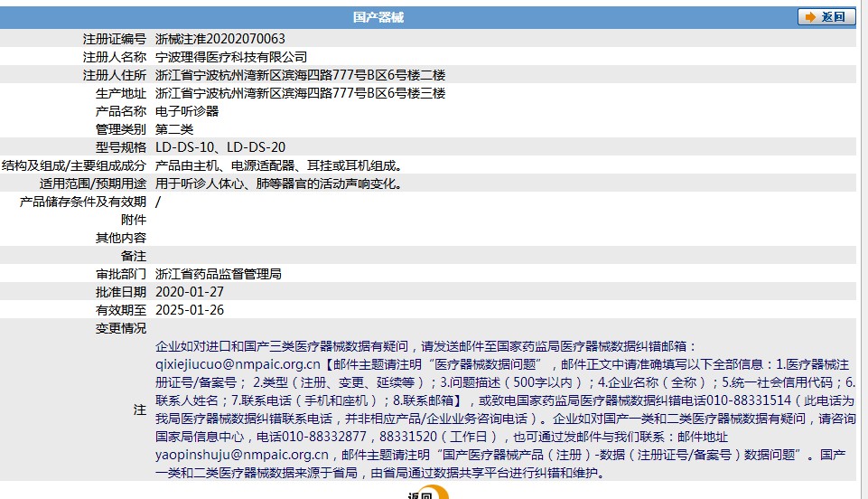Click the 批准日期 label
The width and height of the screenshot is (868, 499).
(x=121, y=292)
